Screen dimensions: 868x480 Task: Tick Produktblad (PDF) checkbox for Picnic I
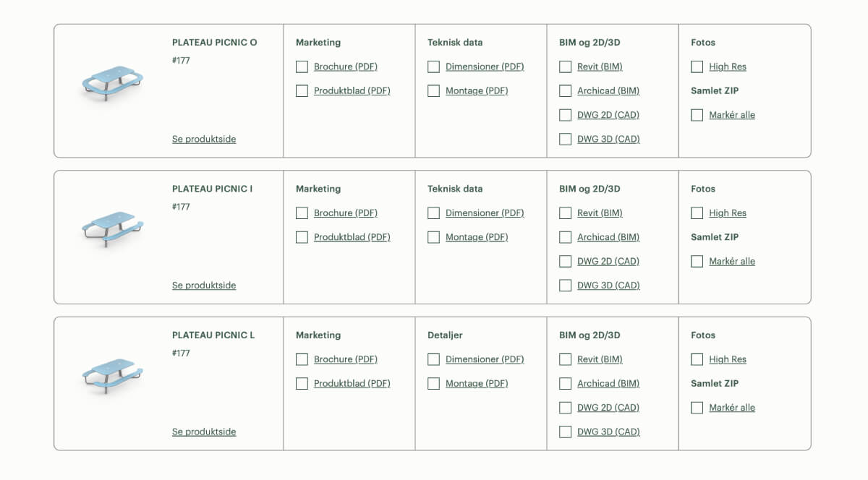tap(302, 237)
